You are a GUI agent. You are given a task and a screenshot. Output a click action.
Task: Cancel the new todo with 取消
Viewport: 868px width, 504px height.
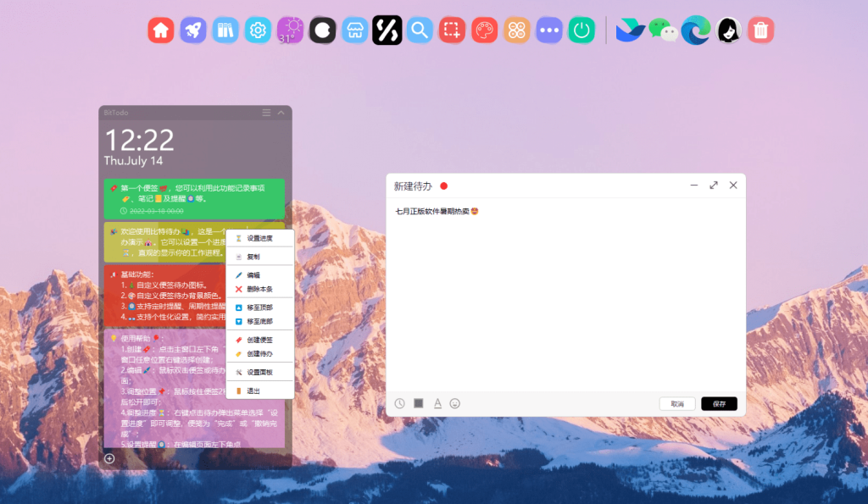pos(677,403)
